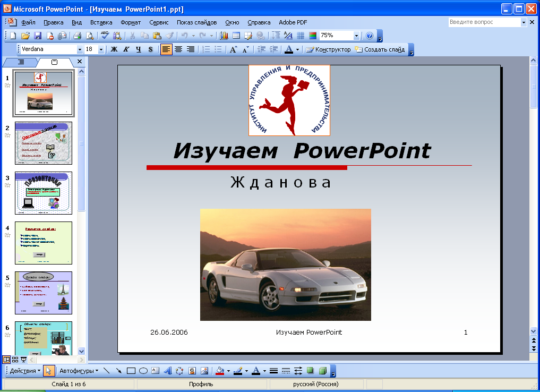The image size is (540, 392).
Task: Open the Действия drawing menu
Action: (x=25, y=371)
